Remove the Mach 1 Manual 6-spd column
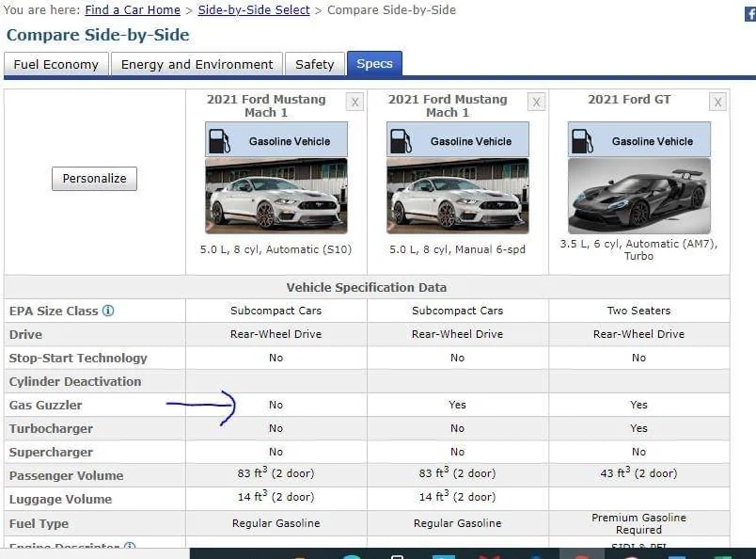Image resolution: width=756 pixels, height=559 pixels. [x=536, y=102]
